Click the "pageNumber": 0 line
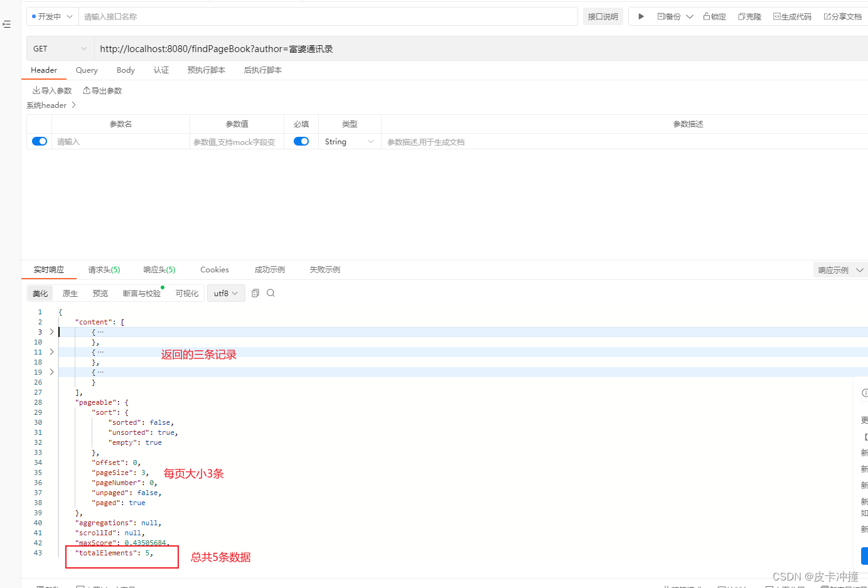This screenshot has height=588, width=868. coord(124,483)
